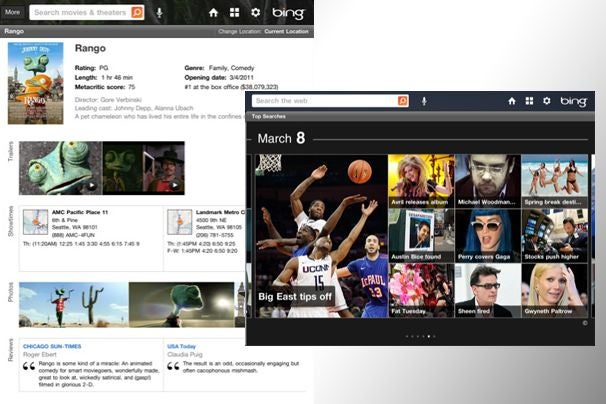Tap the Rango breadcrumb label in gray bar
The image size is (606, 404).
tap(14, 31)
